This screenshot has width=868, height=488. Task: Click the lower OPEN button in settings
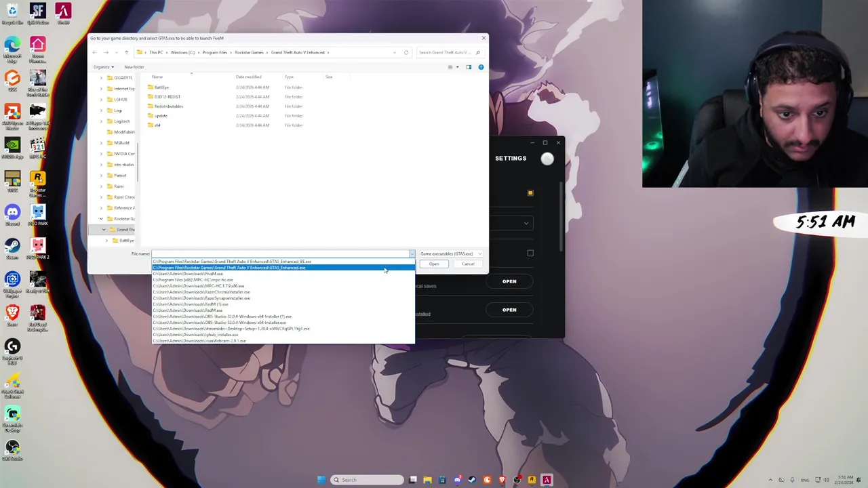509,310
